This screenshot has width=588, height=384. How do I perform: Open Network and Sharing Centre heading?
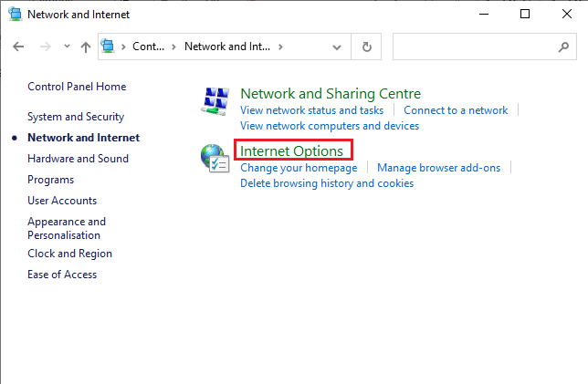pyautogui.click(x=331, y=94)
